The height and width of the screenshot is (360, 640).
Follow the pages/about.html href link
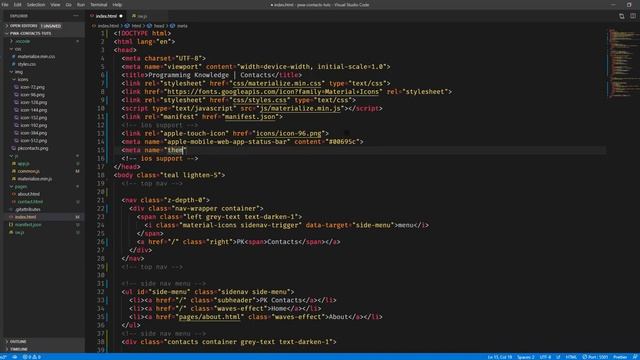tap(209, 317)
